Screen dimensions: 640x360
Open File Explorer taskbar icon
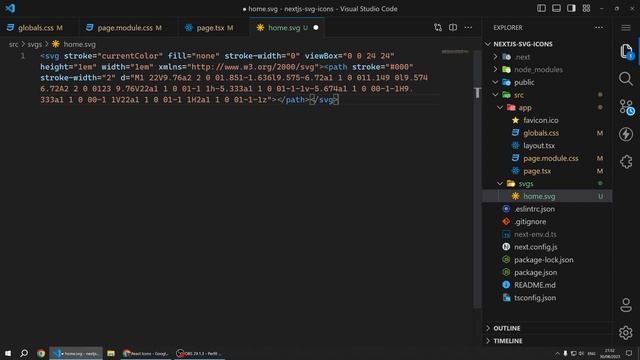[x=111, y=353]
